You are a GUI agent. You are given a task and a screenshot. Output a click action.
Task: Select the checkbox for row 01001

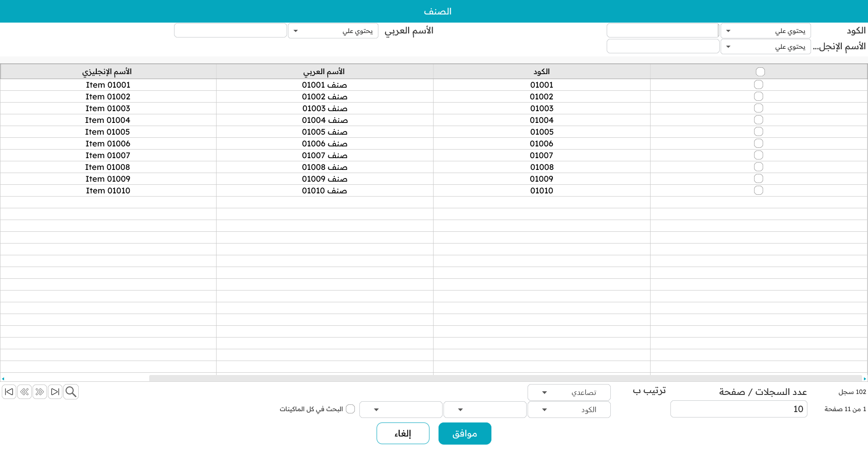pyautogui.click(x=759, y=84)
